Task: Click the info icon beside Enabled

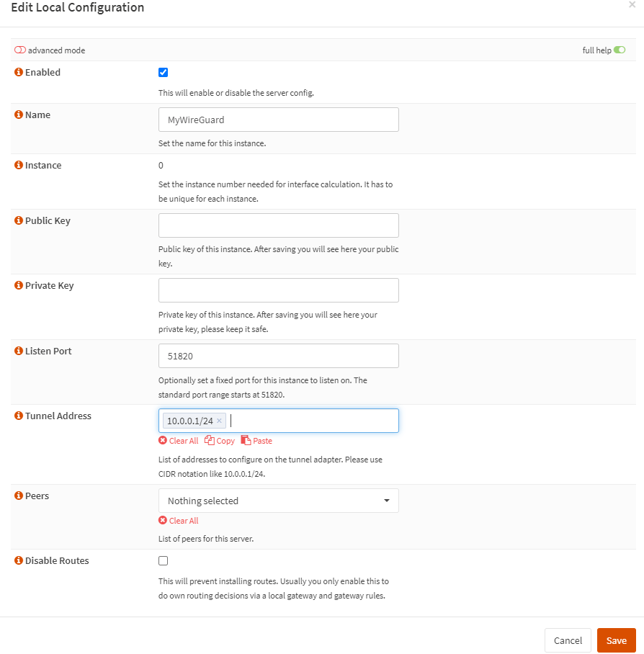Action: (19, 72)
